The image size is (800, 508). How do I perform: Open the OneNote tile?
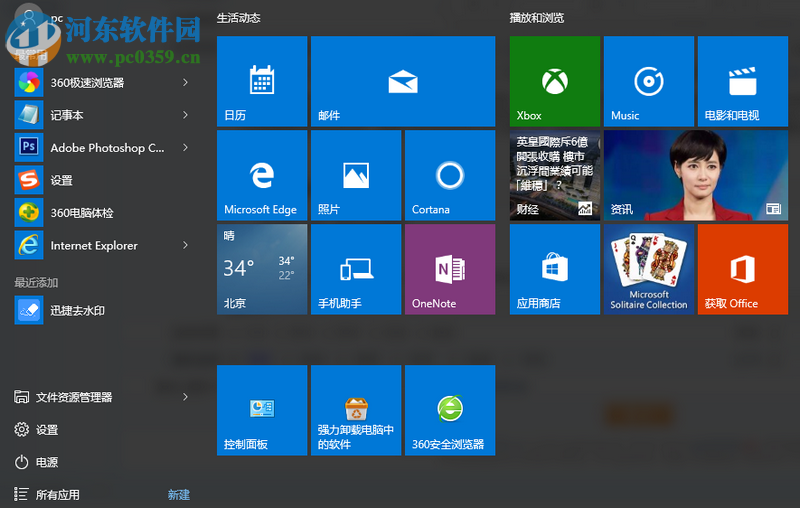tap(449, 269)
